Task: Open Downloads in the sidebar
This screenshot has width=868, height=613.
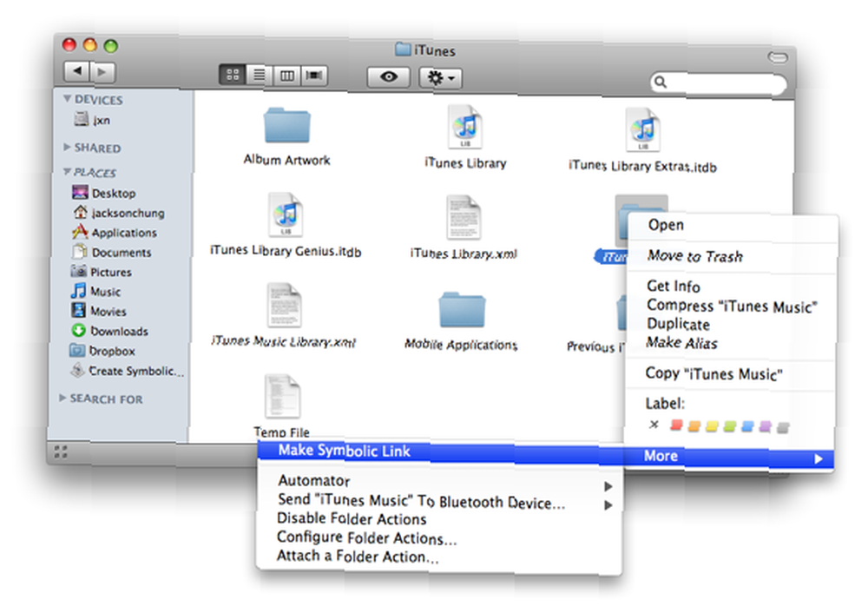Action: pyautogui.click(x=109, y=331)
